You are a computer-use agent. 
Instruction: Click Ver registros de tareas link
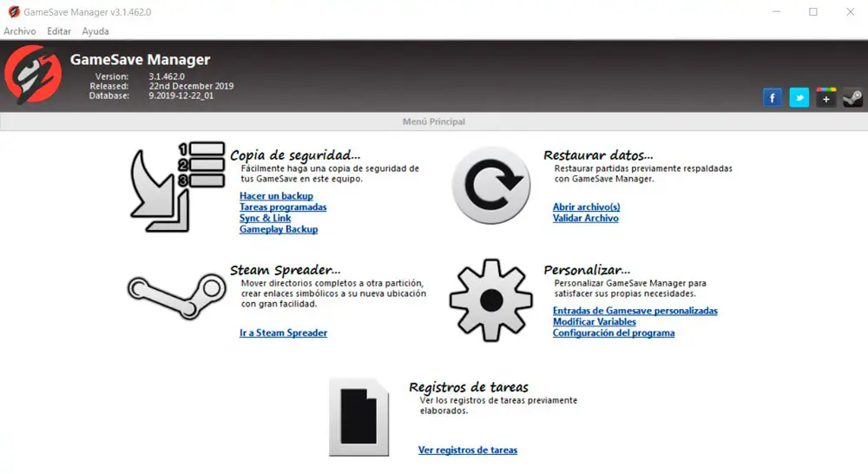click(x=468, y=451)
